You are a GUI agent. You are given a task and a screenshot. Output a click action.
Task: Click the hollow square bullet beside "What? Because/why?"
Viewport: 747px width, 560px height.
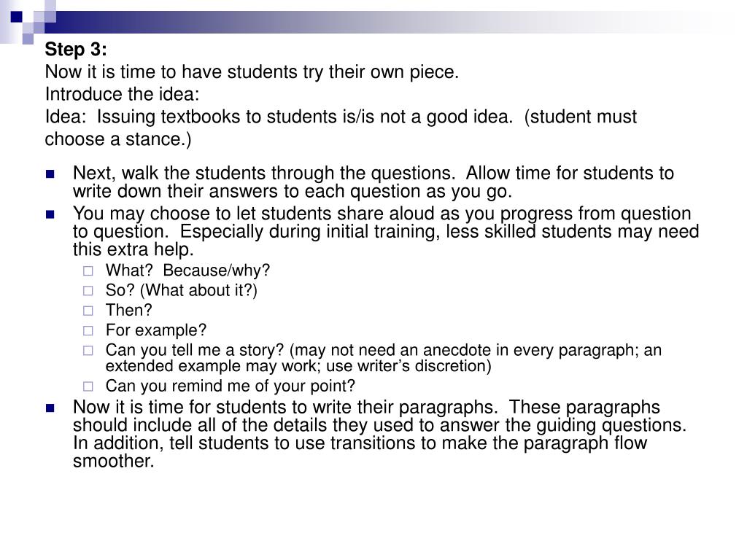click(88, 271)
